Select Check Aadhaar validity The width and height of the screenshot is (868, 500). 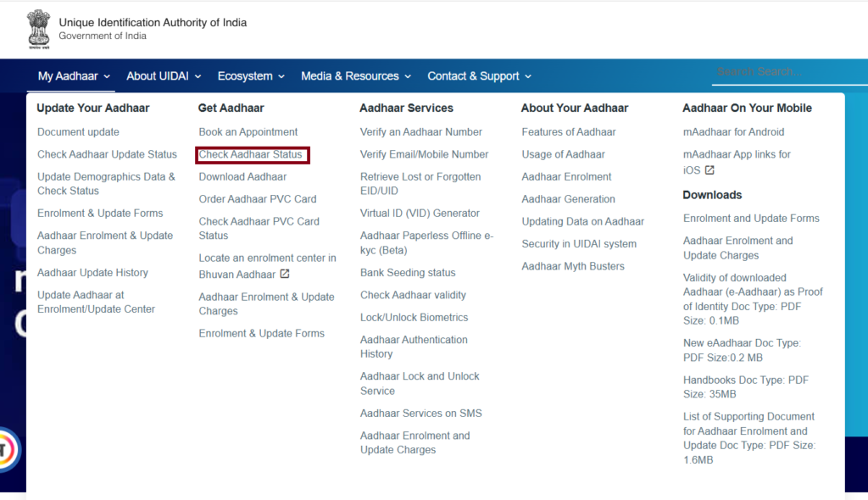pyautogui.click(x=413, y=295)
